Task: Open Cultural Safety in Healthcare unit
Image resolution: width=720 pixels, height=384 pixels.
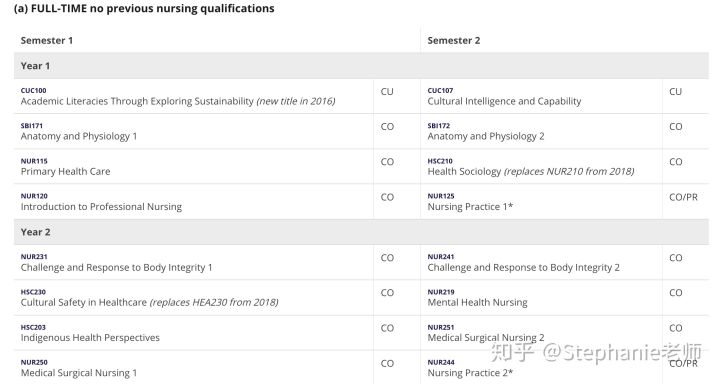Action: click(x=84, y=303)
